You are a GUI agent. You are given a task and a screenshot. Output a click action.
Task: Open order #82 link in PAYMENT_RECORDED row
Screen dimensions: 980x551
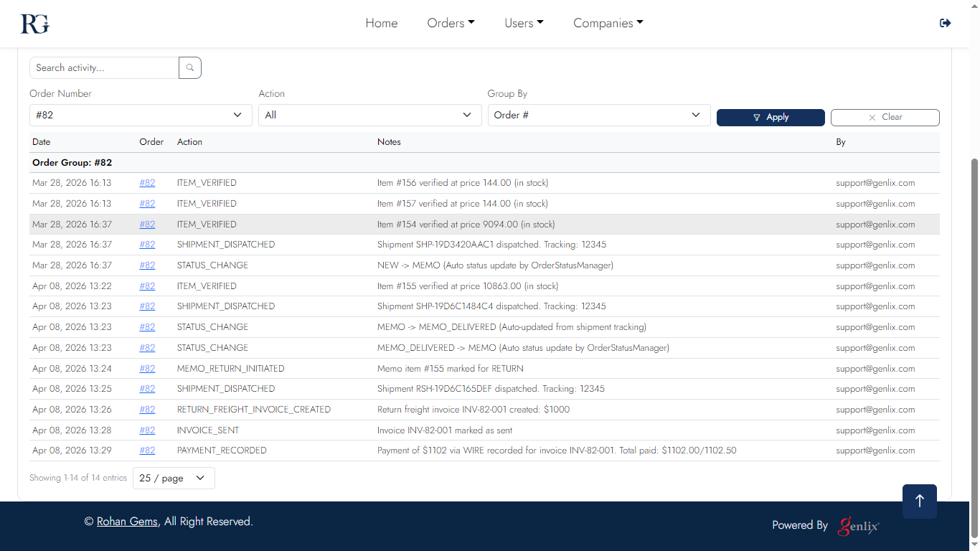coord(147,451)
